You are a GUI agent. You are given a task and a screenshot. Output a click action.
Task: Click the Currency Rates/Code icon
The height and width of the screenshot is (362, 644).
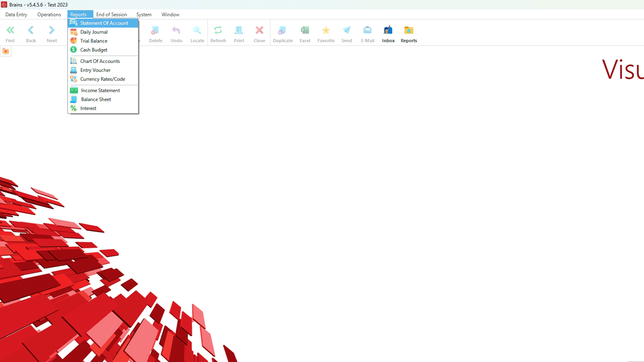pos(73,79)
